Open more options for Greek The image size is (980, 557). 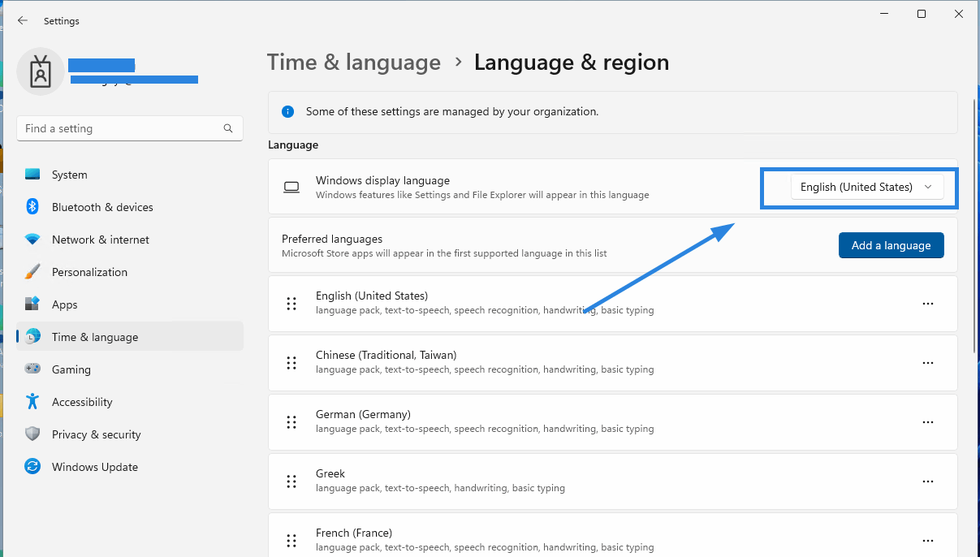click(x=928, y=481)
